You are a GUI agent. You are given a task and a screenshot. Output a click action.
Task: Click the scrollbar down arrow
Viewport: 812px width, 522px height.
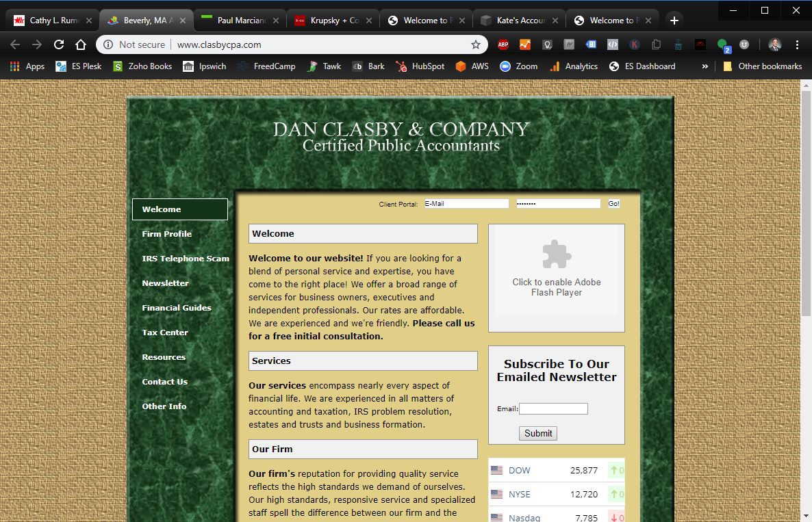tap(806, 517)
